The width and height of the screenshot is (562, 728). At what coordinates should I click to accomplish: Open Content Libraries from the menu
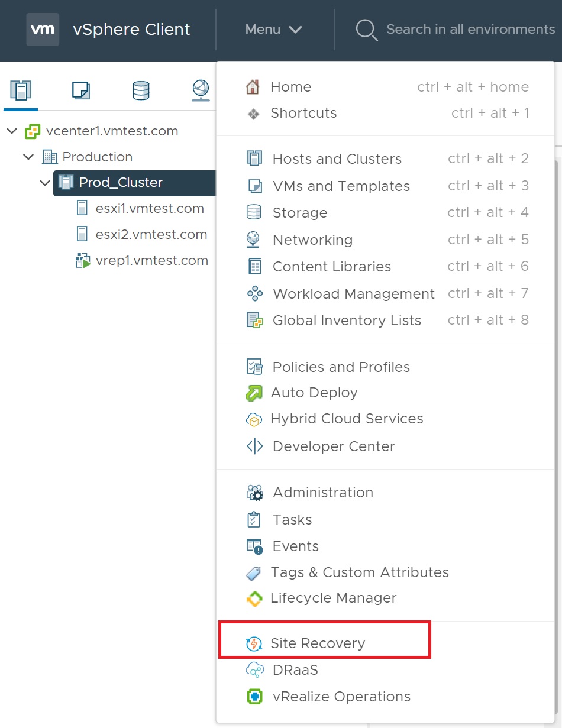click(x=331, y=267)
